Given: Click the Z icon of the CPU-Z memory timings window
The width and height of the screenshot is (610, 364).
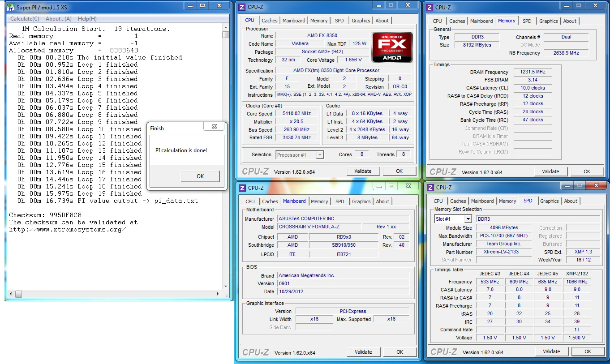Looking at the screenshot, I should pyautogui.click(x=430, y=7).
